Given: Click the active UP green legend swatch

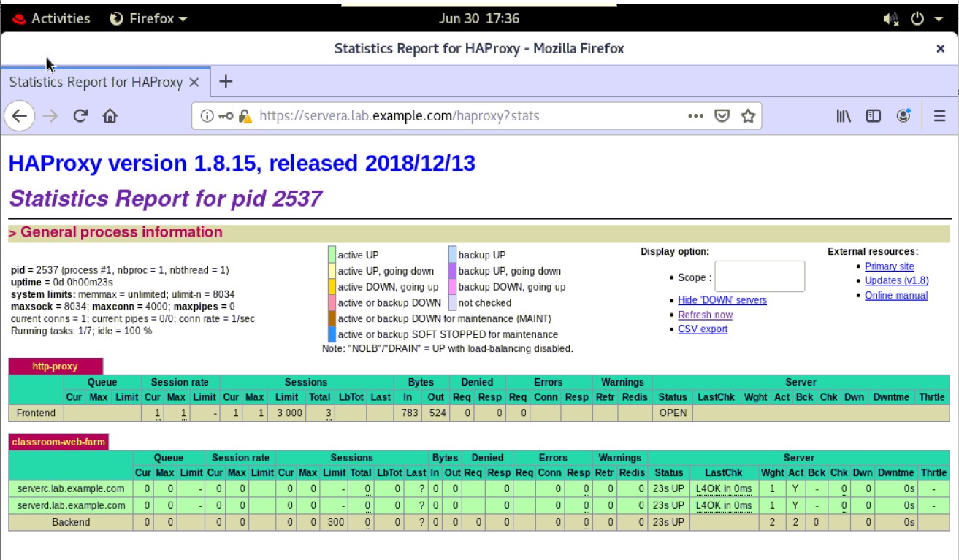Looking at the screenshot, I should [x=332, y=255].
